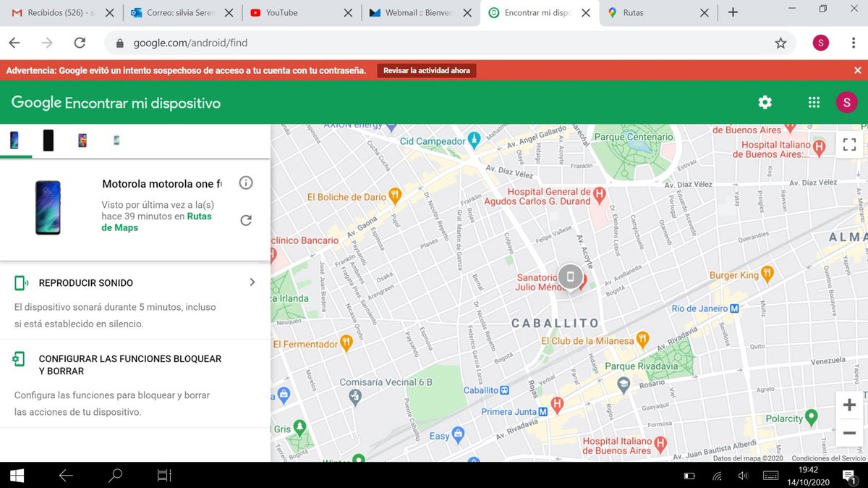Select the fourth small device thumbnail
Viewport: 868px width, 488px height.
tap(116, 140)
